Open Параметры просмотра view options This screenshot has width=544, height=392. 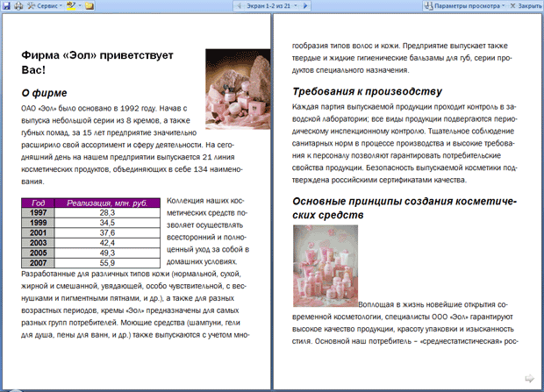point(464,5)
